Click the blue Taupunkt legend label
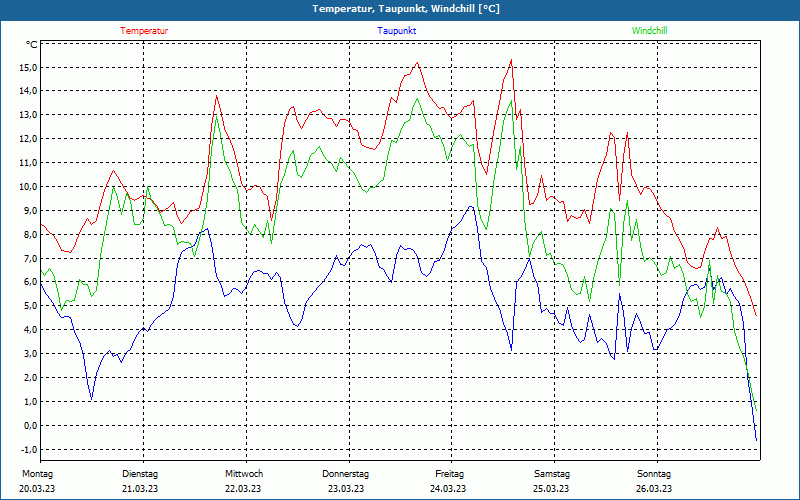 (x=396, y=31)
